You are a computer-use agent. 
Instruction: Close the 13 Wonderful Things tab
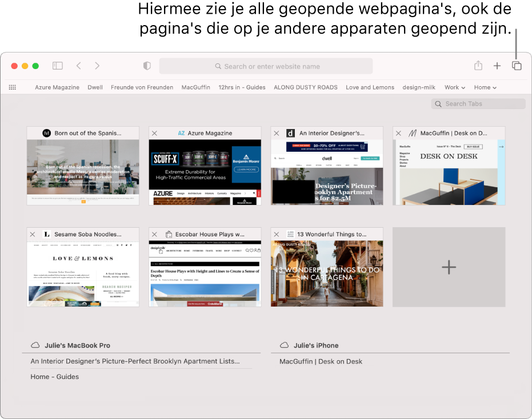pyautogui.click(x=277, y=234)
